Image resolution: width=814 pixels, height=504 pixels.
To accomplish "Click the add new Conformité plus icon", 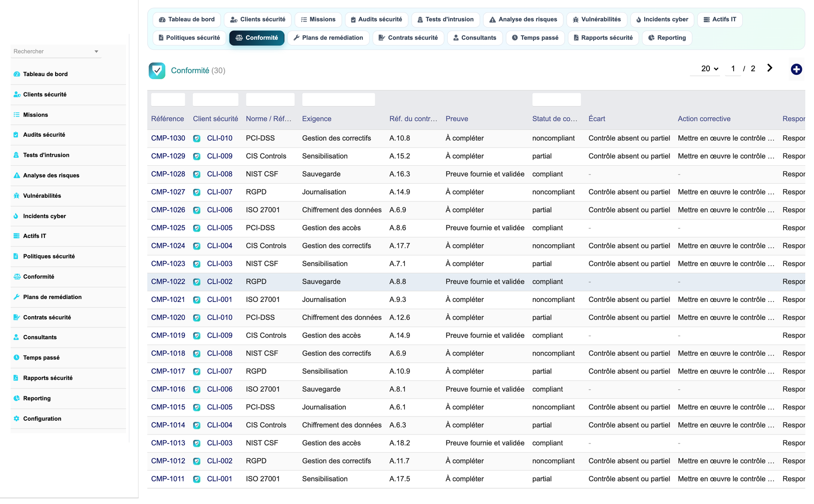I will (796, 69).
